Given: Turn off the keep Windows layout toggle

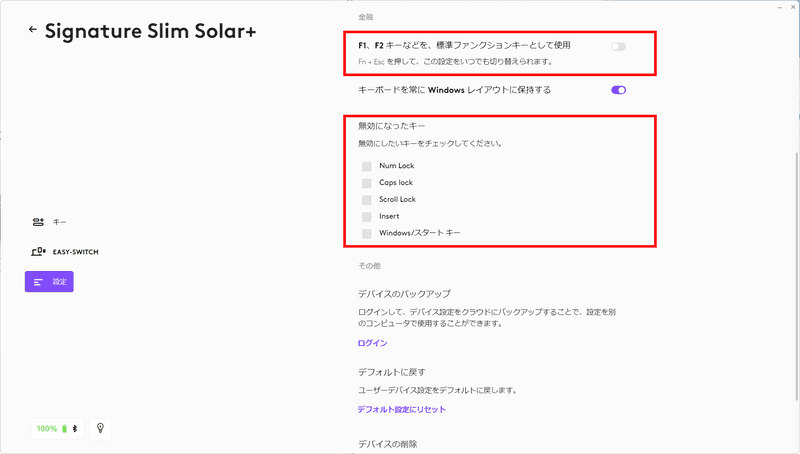Looking at the screenshot, I should (618, 90).
